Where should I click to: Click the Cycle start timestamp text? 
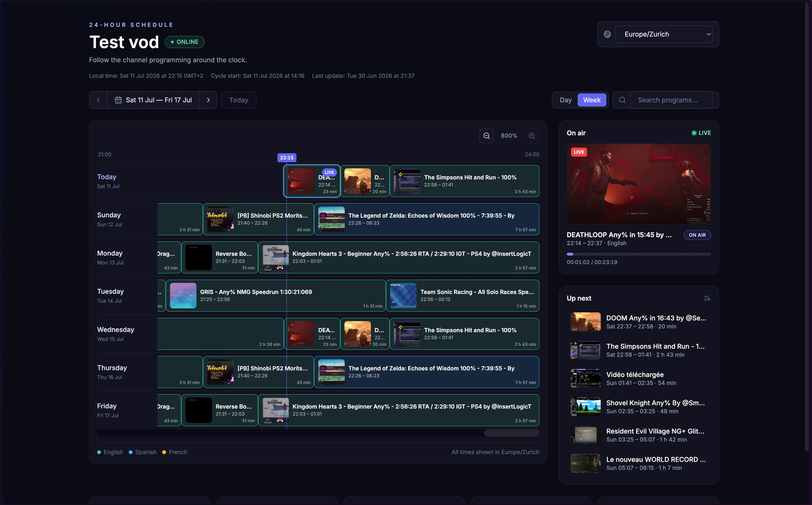tap(257, 76)
